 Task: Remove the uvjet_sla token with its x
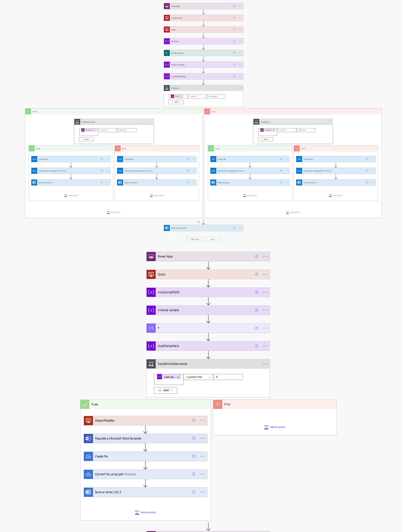(178, 377)
